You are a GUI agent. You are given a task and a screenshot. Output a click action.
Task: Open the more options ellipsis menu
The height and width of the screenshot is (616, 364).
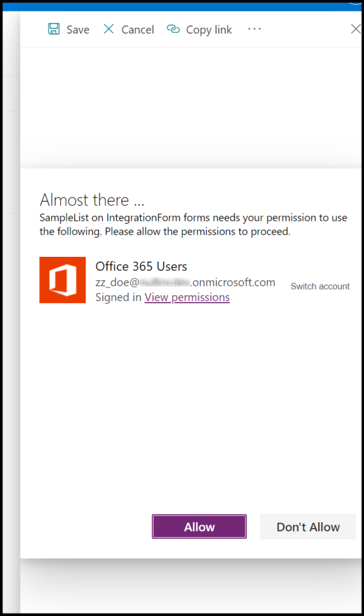pyautogui.click(x=254, y=29)
